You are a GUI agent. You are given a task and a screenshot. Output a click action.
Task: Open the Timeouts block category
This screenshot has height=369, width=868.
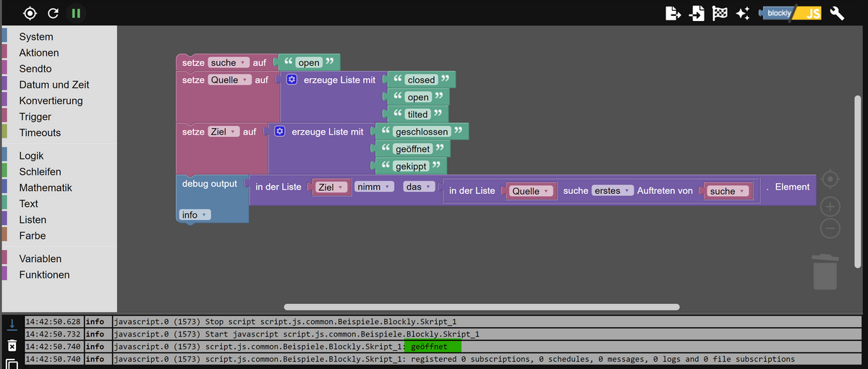(40, 132)
